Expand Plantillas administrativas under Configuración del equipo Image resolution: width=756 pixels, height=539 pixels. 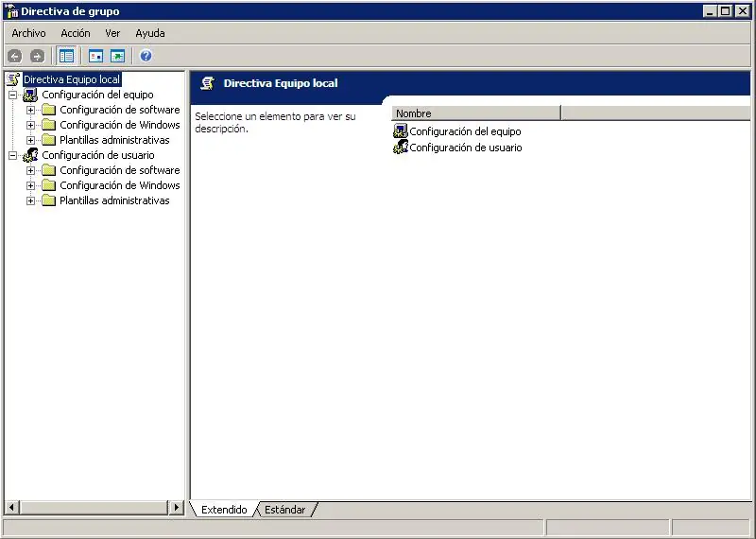(30, 140)
